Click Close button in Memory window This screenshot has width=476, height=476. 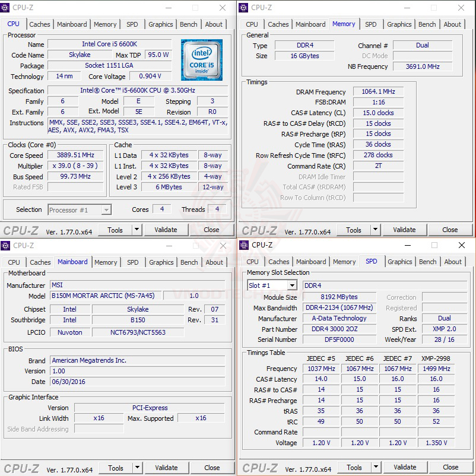pos(450,230)
